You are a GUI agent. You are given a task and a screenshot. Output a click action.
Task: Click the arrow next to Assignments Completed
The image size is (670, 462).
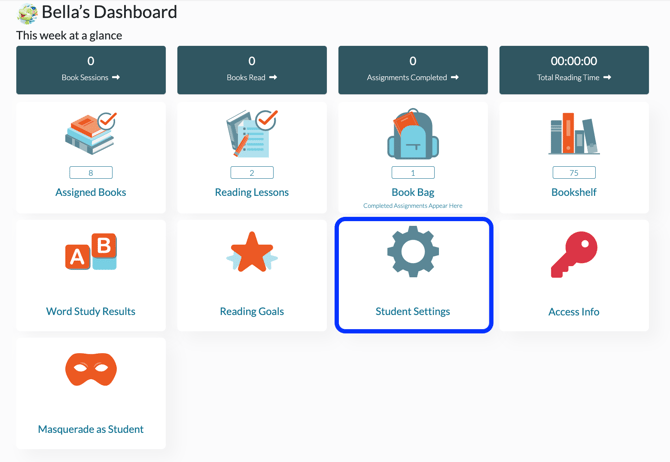(x=455, y=77)
